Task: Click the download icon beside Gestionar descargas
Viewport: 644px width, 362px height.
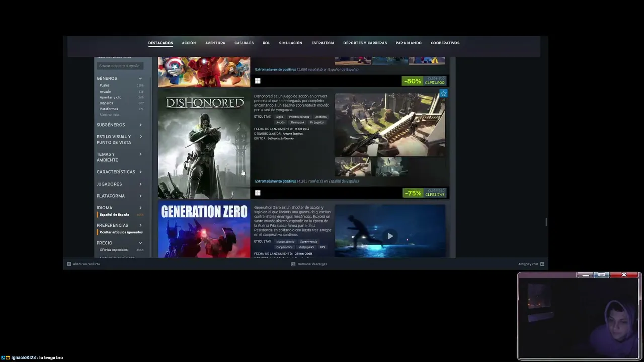Action: (293, 264)
